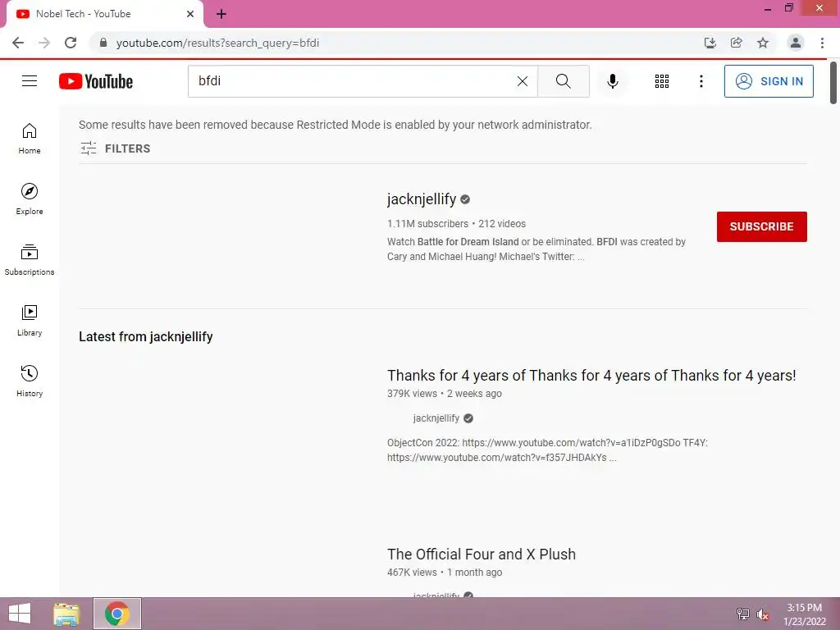840x630 pixels.
Task: Open the YouTube apps grid
Action: (x=662, y=81)
